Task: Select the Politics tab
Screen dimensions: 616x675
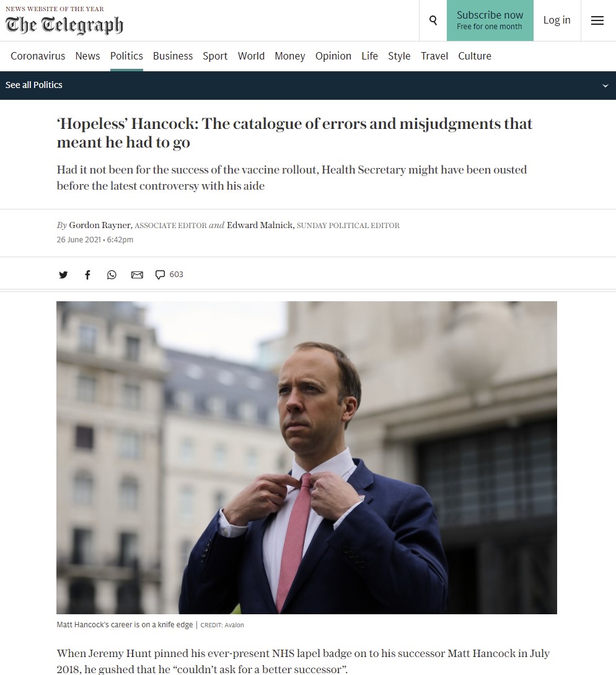Action: click(x=126, y=56)
